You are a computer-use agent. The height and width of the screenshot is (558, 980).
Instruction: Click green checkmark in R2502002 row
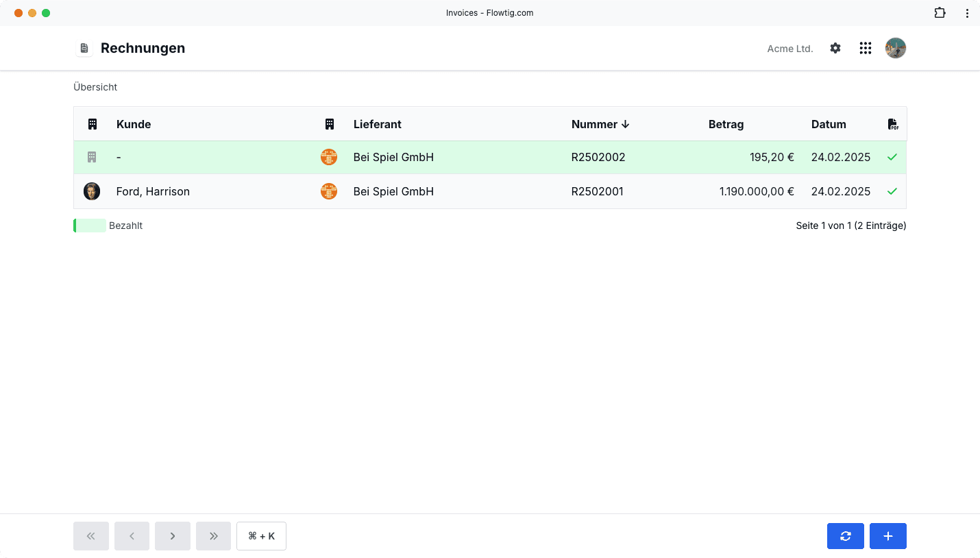click(x=892, y=157)
